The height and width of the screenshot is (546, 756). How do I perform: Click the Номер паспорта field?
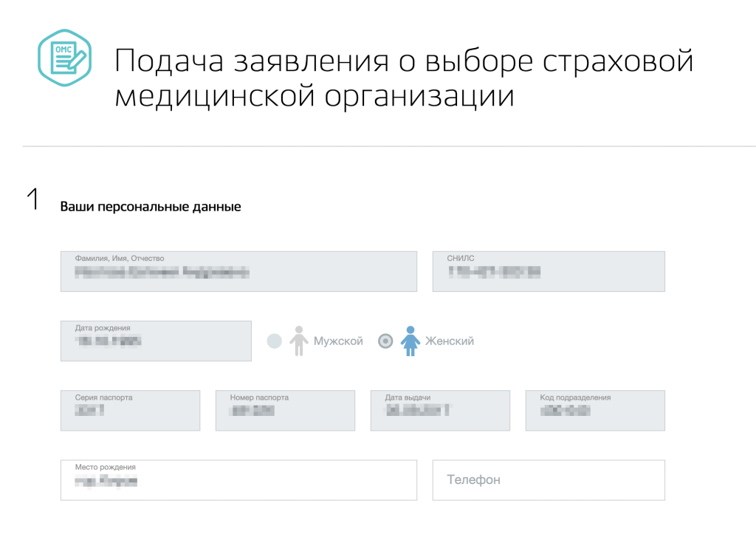[285, 410]
